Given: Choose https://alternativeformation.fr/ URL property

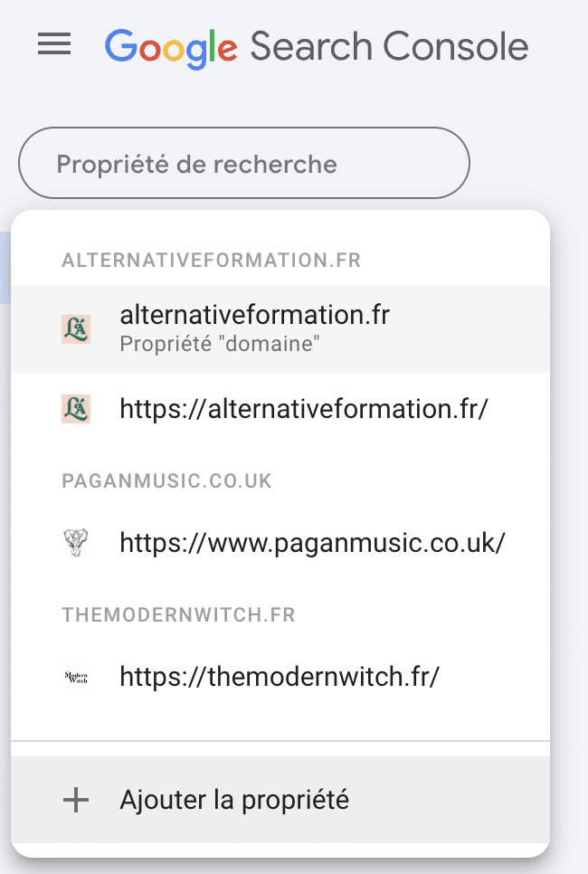Looking at the screenshot, I should (x=280, y=409).
